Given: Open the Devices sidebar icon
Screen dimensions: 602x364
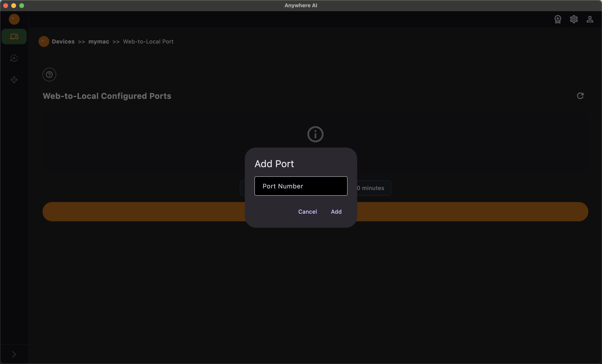Looking at the screenshot, I should [x=14, y=37].
